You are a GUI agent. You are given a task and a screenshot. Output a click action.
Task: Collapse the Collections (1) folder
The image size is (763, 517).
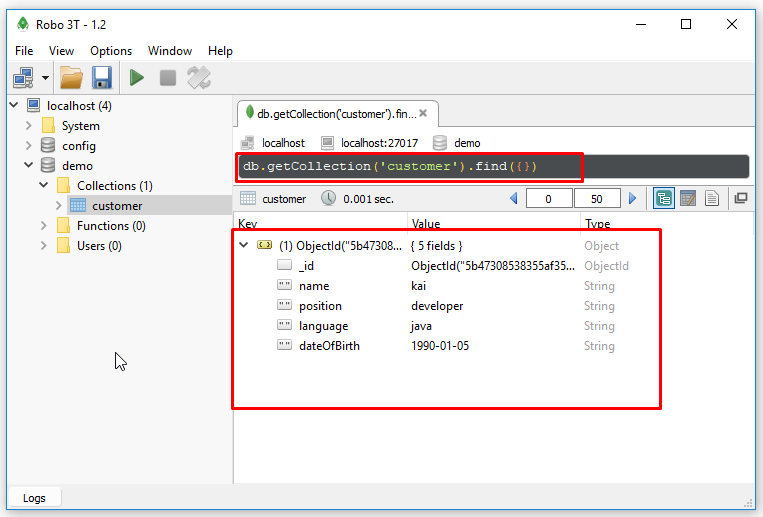(44, 185)
